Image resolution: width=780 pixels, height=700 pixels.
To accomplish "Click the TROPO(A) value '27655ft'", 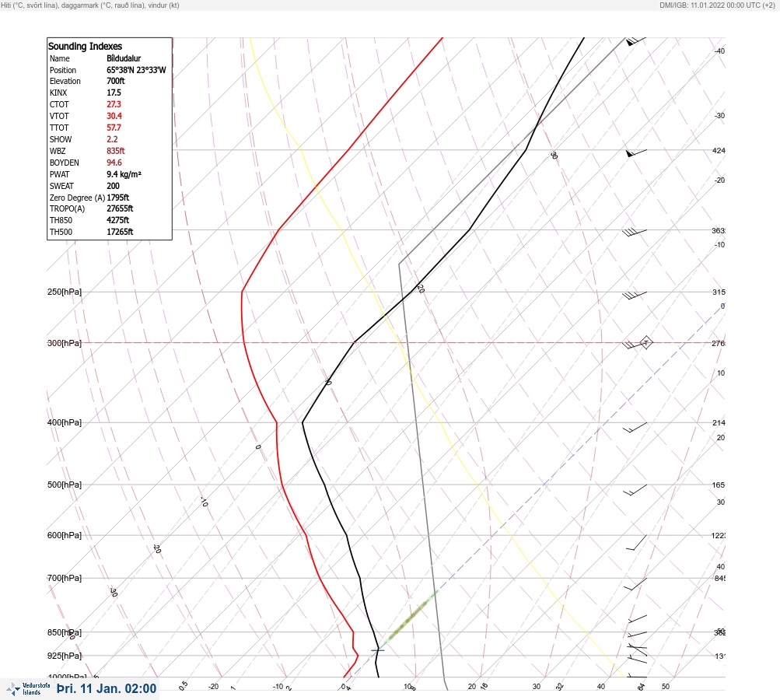I will click(x=120, y=208).
